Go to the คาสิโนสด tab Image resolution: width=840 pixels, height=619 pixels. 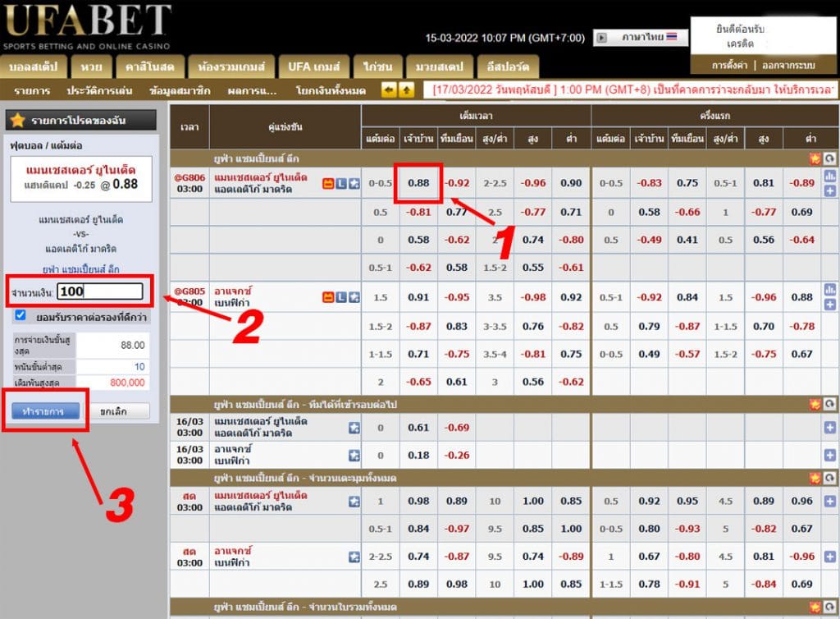coord(150,67)
